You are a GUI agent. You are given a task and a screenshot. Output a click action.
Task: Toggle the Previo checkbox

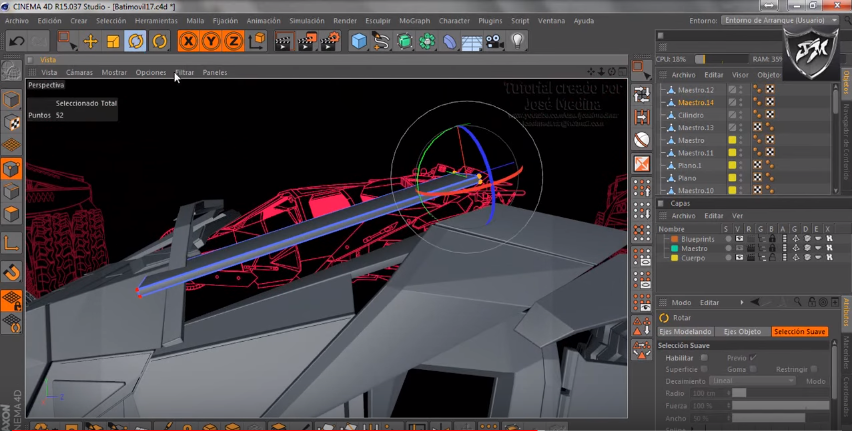tap(753, 357)
